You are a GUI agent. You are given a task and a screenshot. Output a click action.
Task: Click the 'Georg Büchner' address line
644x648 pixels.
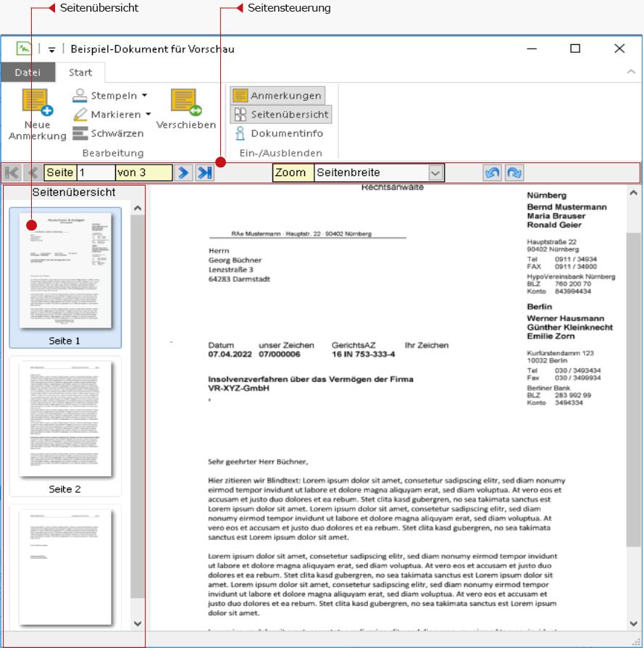[235, 260]
